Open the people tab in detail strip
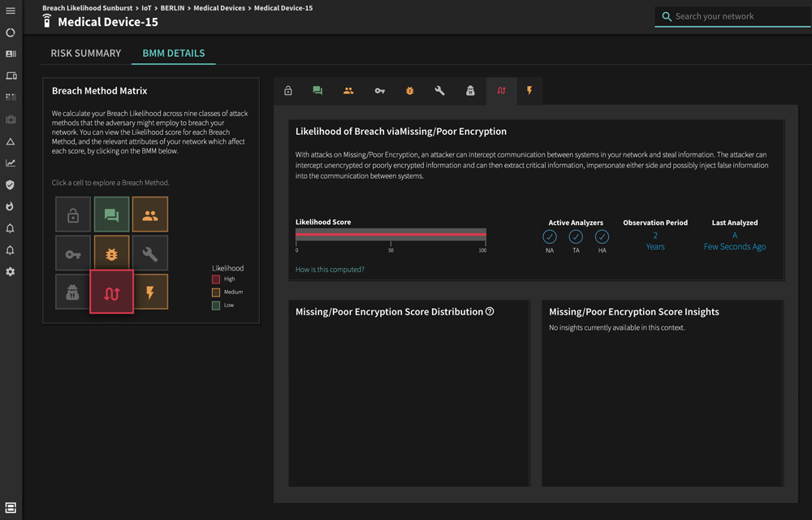The image size is (812, 520). click(348, 91)
